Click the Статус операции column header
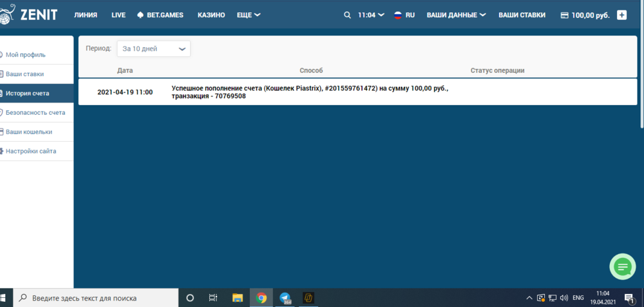Image resolution: width=644 pixels, height=307 pixels. (x=497, y=70)
